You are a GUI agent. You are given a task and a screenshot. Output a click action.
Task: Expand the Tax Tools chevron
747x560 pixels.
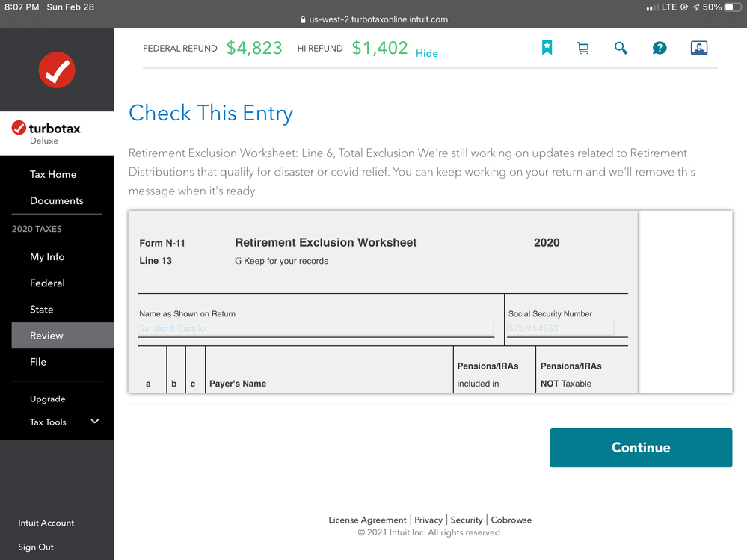click(95, 422)
